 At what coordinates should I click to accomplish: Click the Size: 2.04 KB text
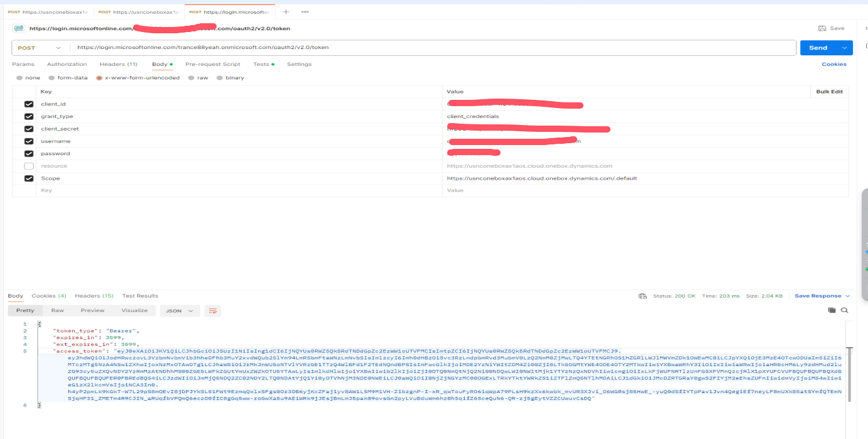pyautogui.click(x=764, y=296)
